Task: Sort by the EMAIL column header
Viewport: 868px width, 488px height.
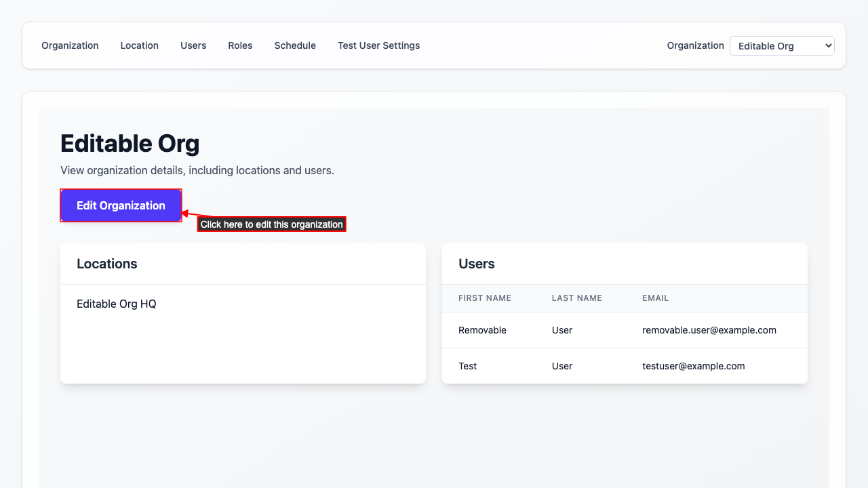Action: point(655,298)
